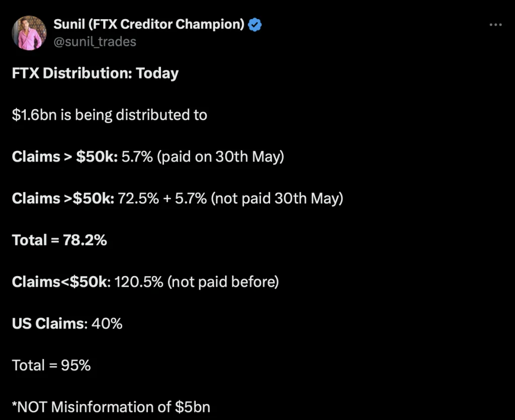Image resolution: width=515 pixels, height=420 pixels.
Task: Click the '$1.6bn is being distributed to' line
Action: click(109, 115)
